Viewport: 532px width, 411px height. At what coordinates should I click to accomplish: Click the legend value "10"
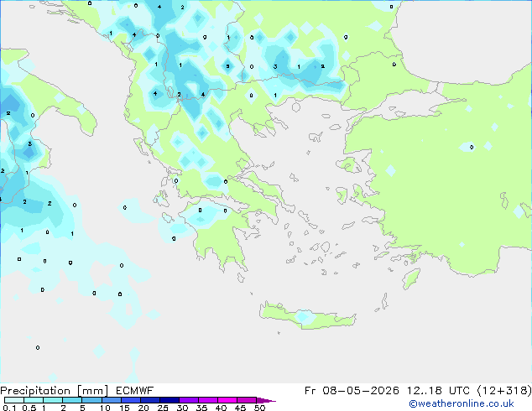[x=105, y=408]
